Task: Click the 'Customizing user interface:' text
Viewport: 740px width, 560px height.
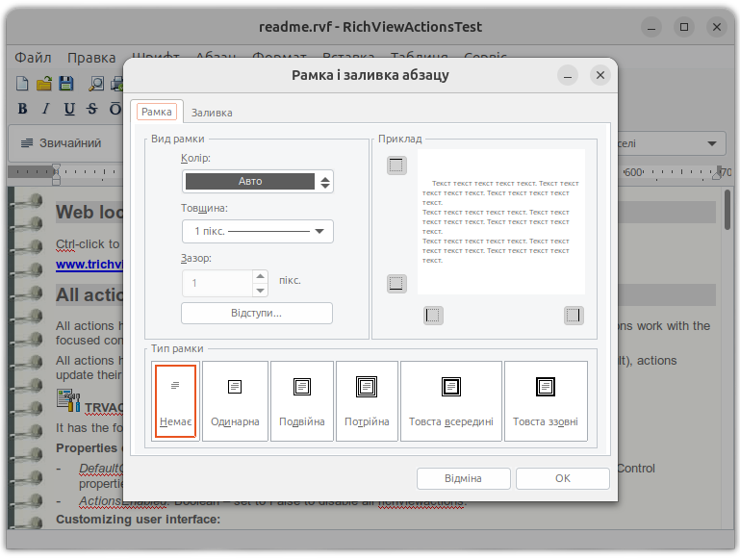Action: coord(139,520)
